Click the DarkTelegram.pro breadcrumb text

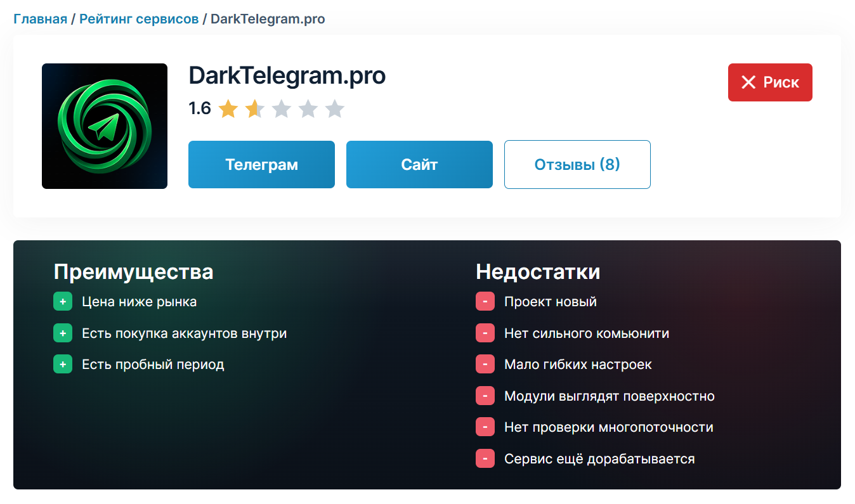268,19
